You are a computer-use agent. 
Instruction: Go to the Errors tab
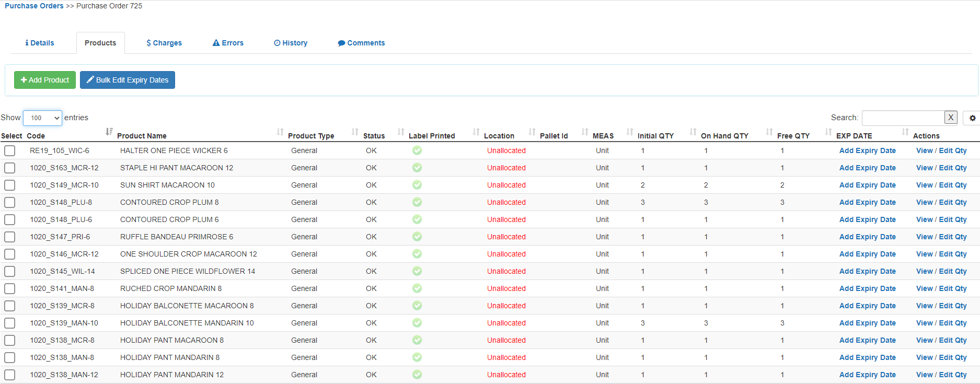[228, 43]
